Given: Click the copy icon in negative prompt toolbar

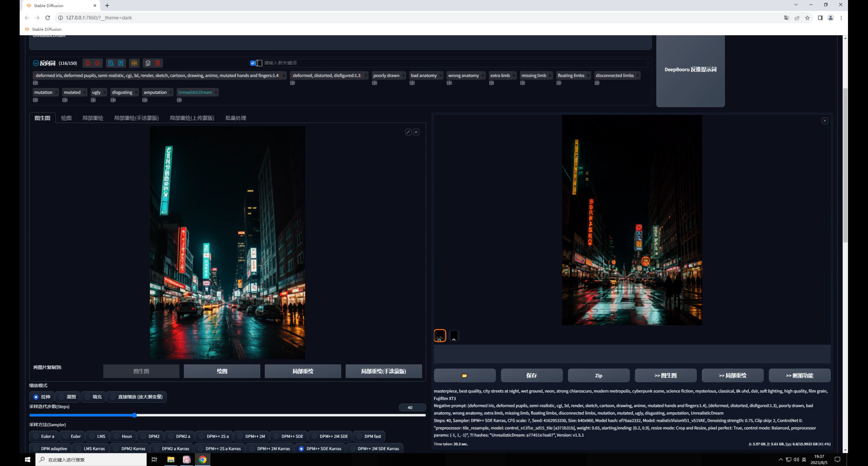Looking at the screenshot, I should (148, 63).
